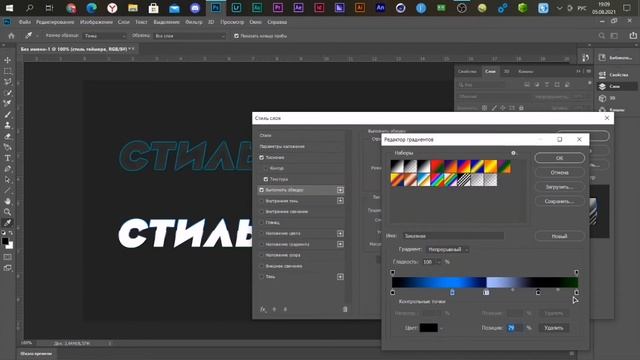640x360 pixels.
Task: Open the smoothness percentage dropdown arrow
Action: pos(439,262)
